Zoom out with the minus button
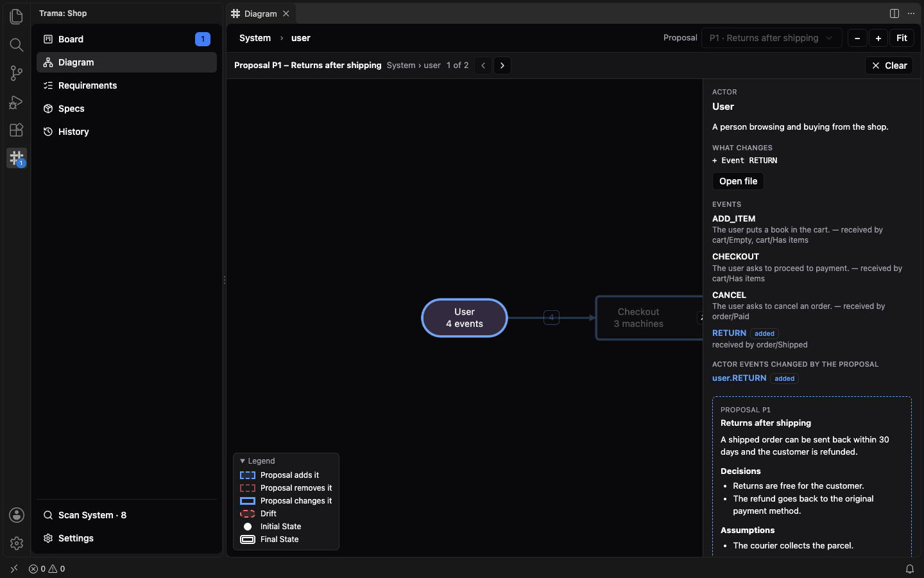 [857, 39]
